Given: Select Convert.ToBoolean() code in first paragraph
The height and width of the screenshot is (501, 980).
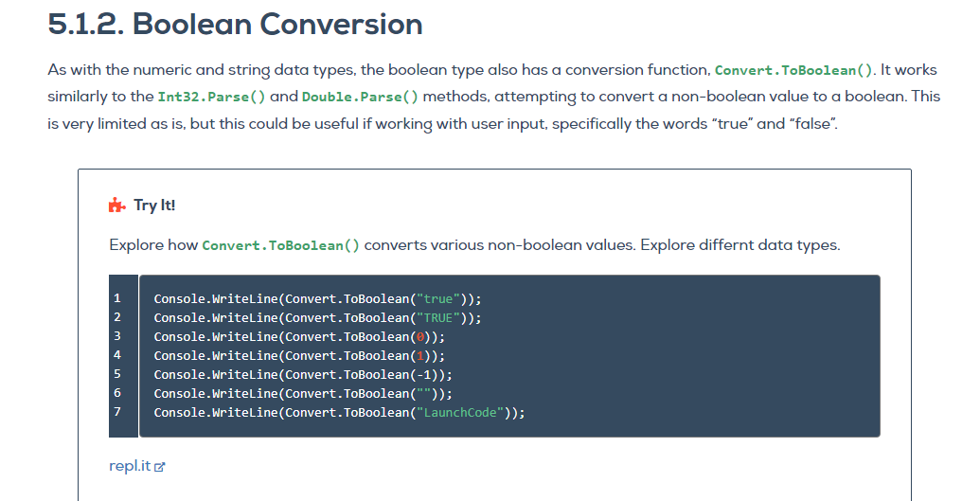Looking at the screenshot, I should tap(793, 70).
